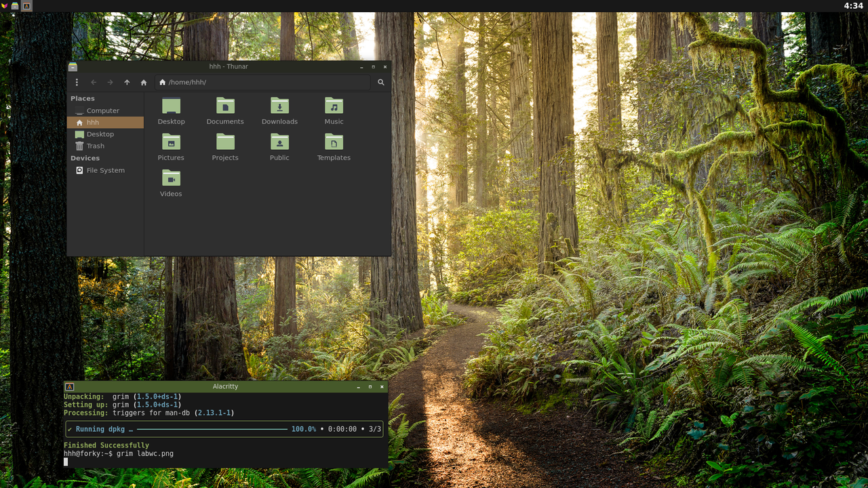The image size is (868, 488).
Task: Click the "Processing: triggers for man-db" line
Action: click(149, 413)
